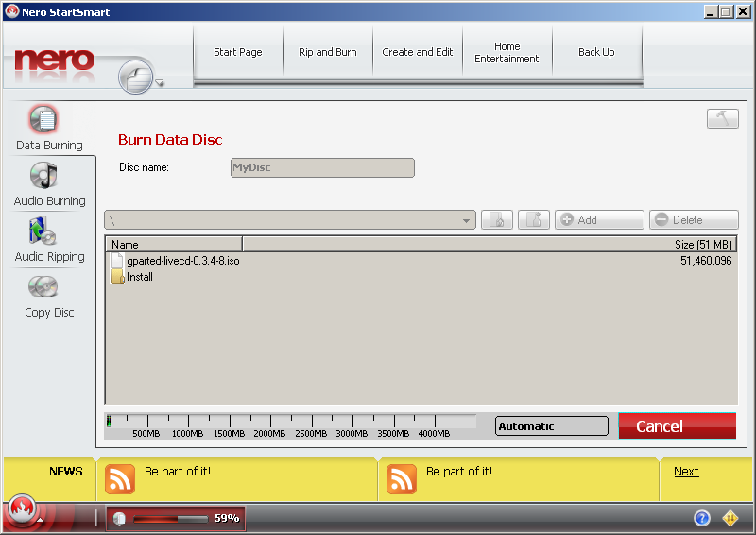Viewport: 756px width, 535px height.
Task: Click the go-up-folder icon button
Action: tap(497, 220)
